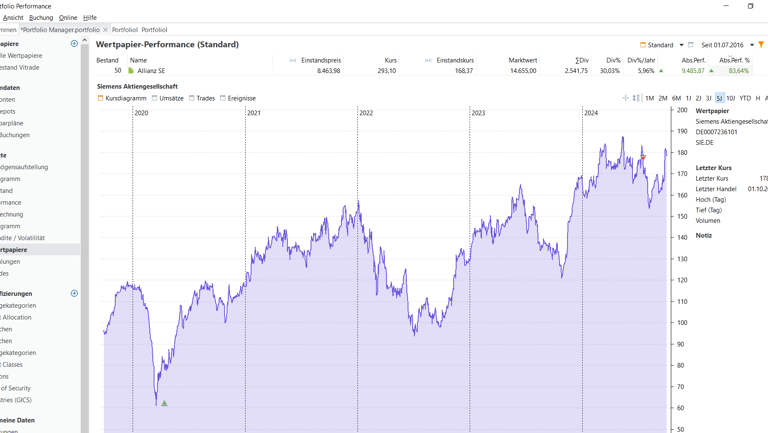
Task: Open Type of Security classification
Action: [16, 388]
